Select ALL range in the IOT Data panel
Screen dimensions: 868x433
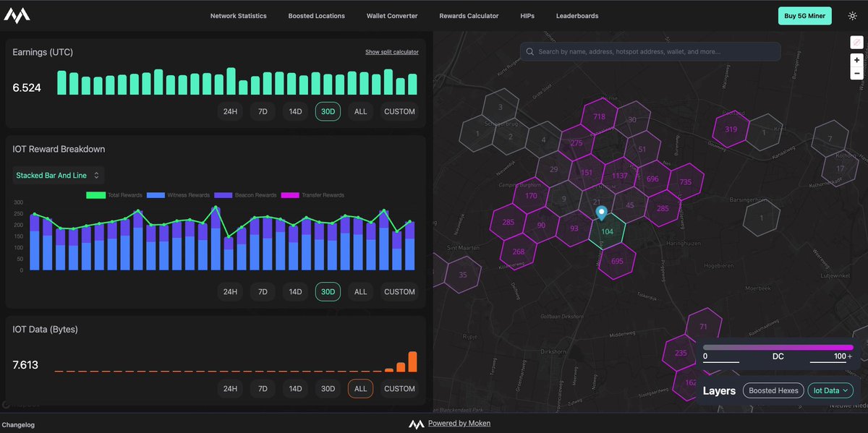pyautogui.click(x=360, y=389)
